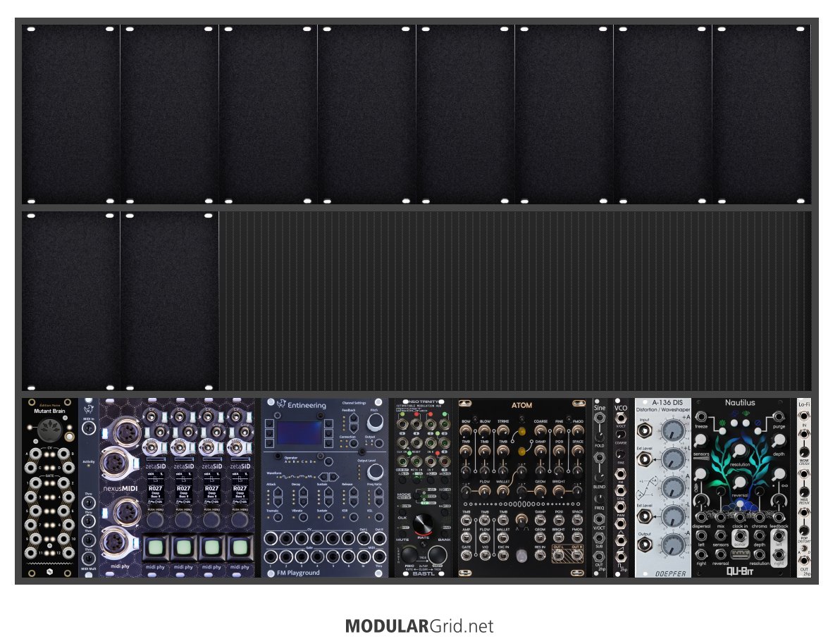Turn the BLEND knob on Sine module
This screenshot has height=641, width=840.
click(x=600, y=477)
